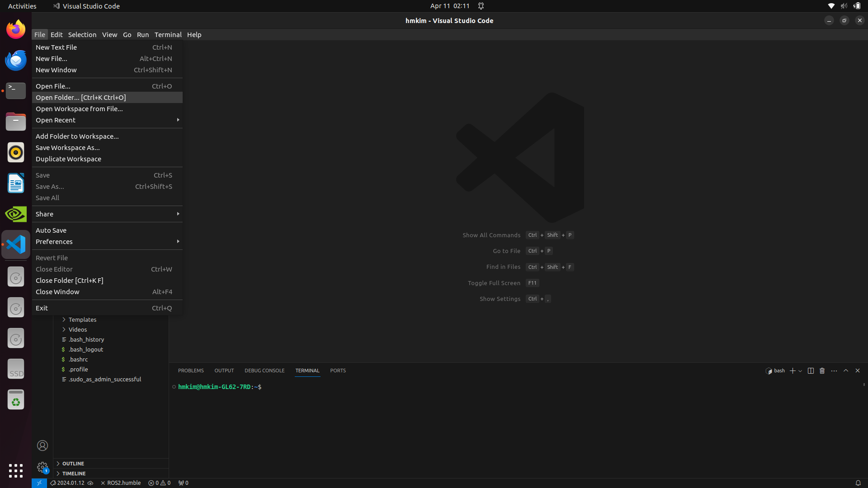Open the Terminal menu
Image resolution: width=868 pixels, height=488 pixels.
(168, 35)
